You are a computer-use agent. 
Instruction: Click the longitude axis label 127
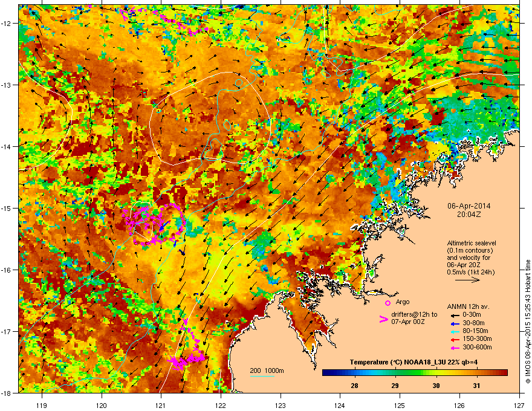[x=519, y=405]
